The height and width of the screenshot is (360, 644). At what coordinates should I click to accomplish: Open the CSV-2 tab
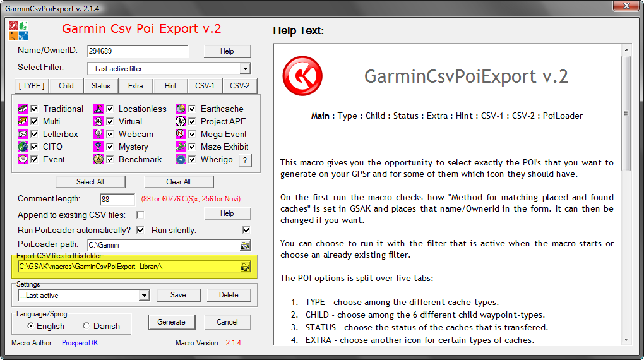(239, 86)
